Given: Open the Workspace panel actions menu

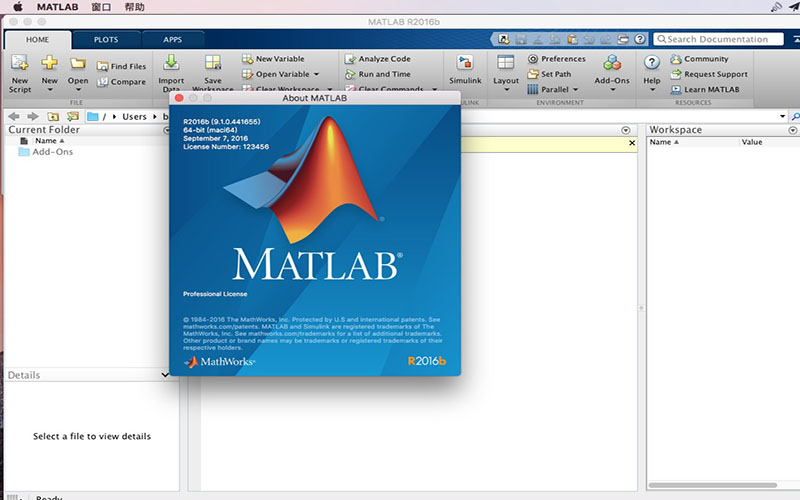Looking at the screenshot, I should coord(792,130).
